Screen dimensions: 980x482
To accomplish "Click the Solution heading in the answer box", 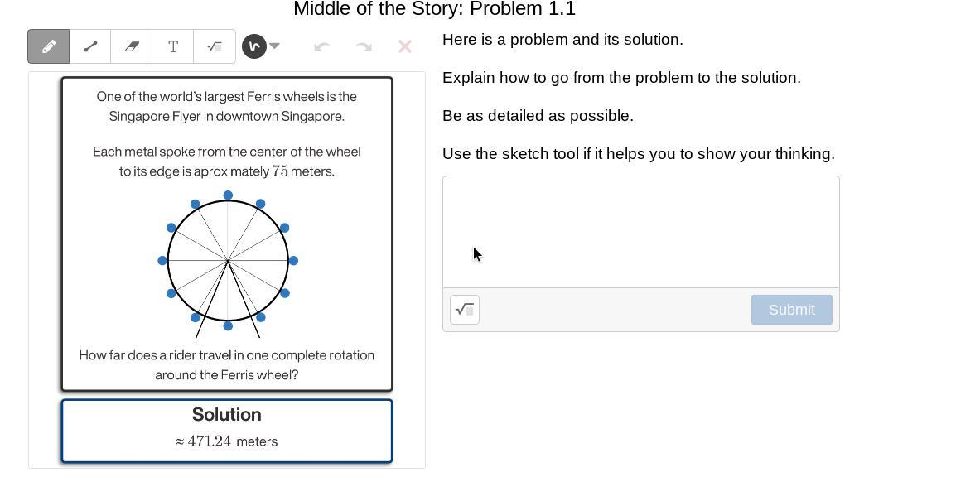I will coord(227,414).
